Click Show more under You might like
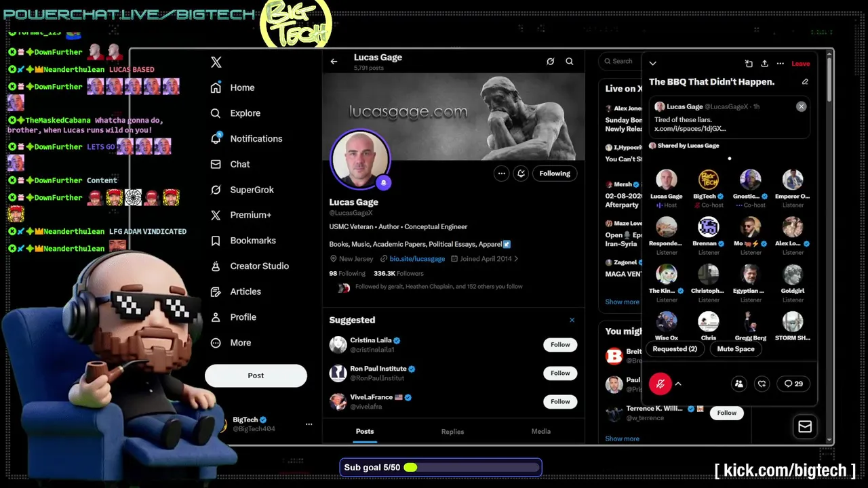Viewport: 868px width, 488px height. click(622, 439)
